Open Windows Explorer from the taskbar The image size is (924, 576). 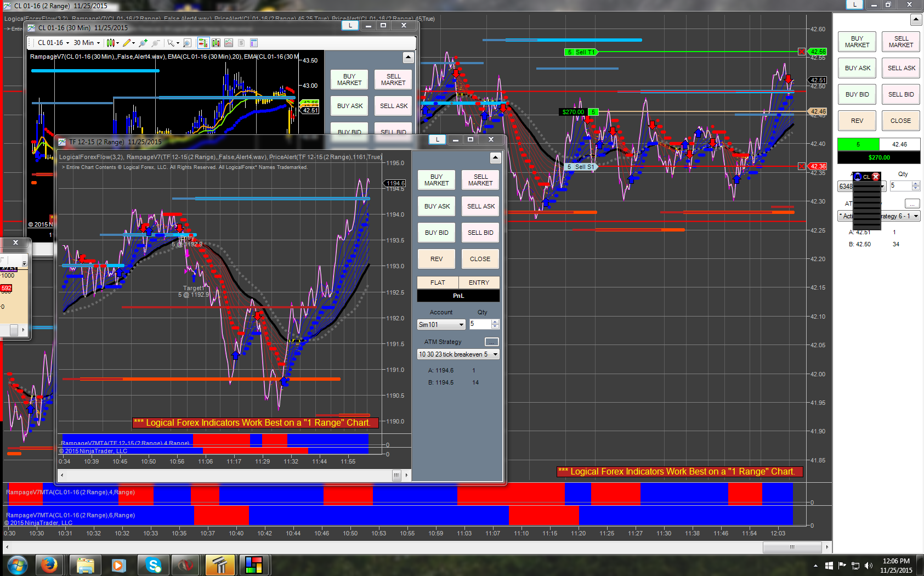(85, 564)
